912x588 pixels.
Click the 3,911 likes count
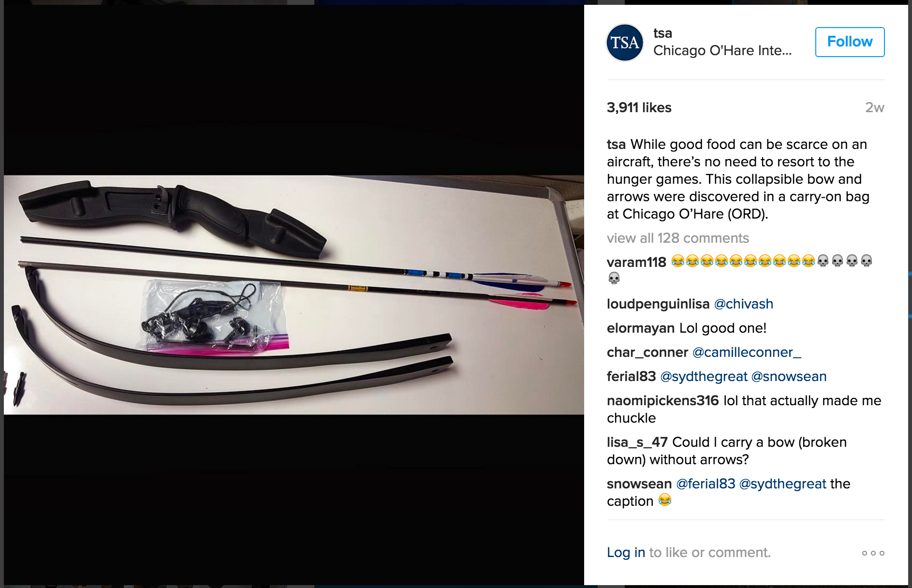pyautogui.click(x=639, y=107)
